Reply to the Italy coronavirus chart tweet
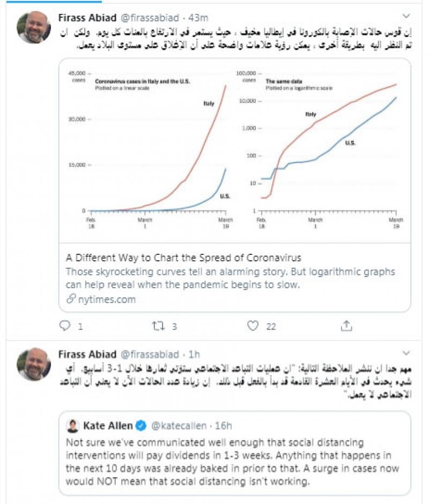This screenshot has width=429, height=504. pyautogui.click(x=64, y=325)
